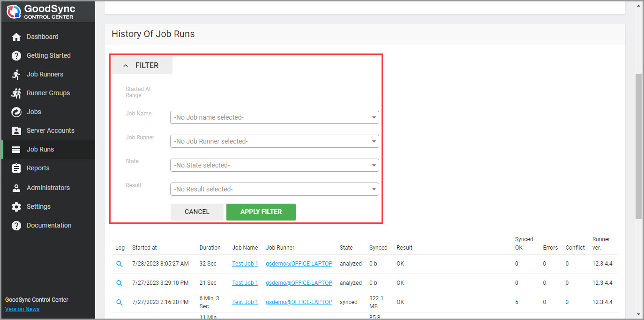Click the Settings gear icon

[x=16, y=206]
